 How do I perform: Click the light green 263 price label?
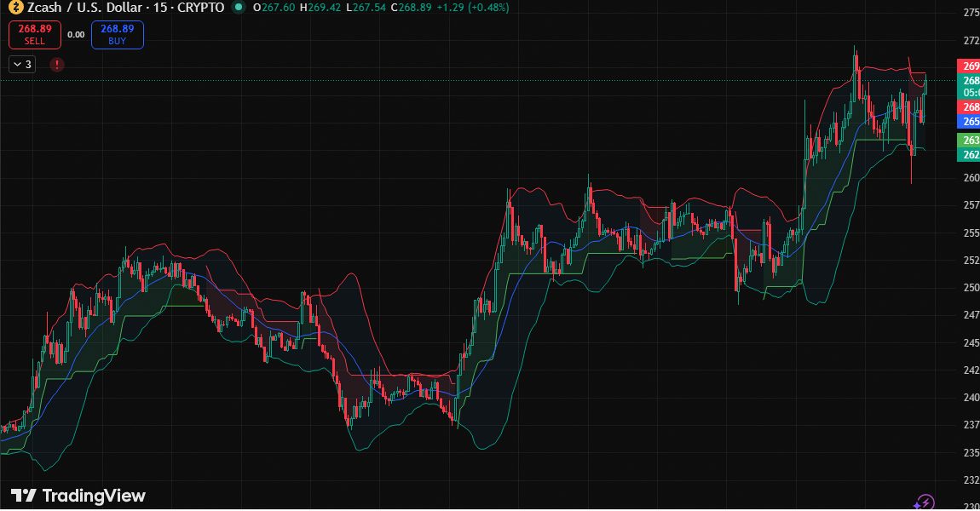[x=969, y=140]
